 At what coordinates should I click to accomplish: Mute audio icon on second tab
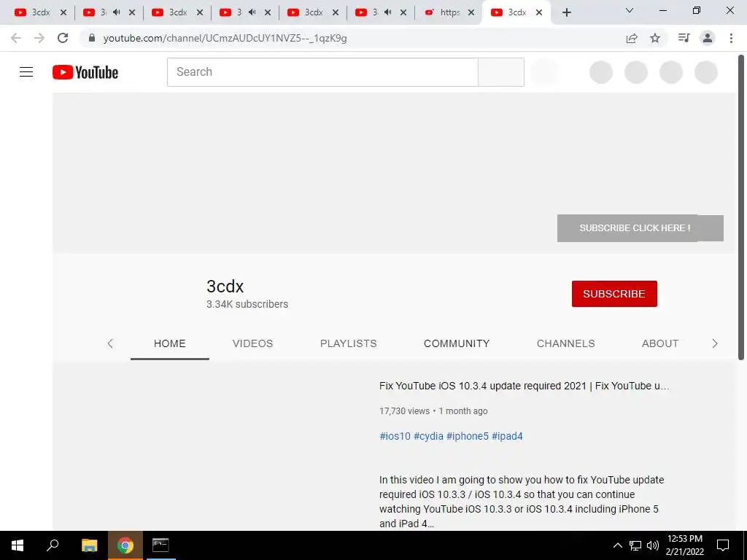[x=116, y=12]
